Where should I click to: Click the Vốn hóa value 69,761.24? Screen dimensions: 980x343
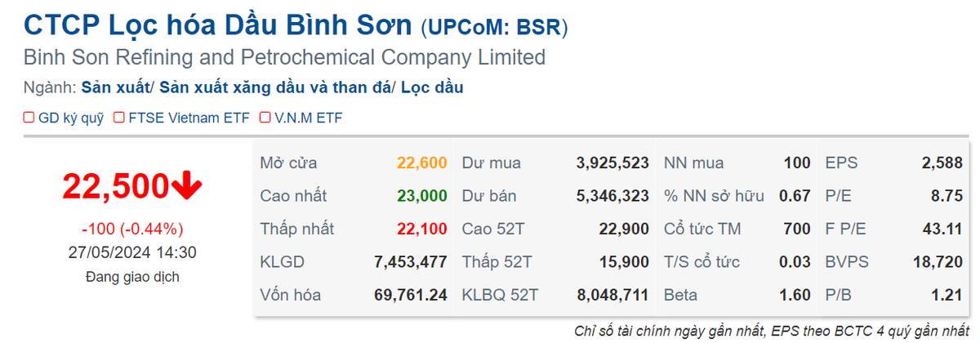[x=409, y=295]
